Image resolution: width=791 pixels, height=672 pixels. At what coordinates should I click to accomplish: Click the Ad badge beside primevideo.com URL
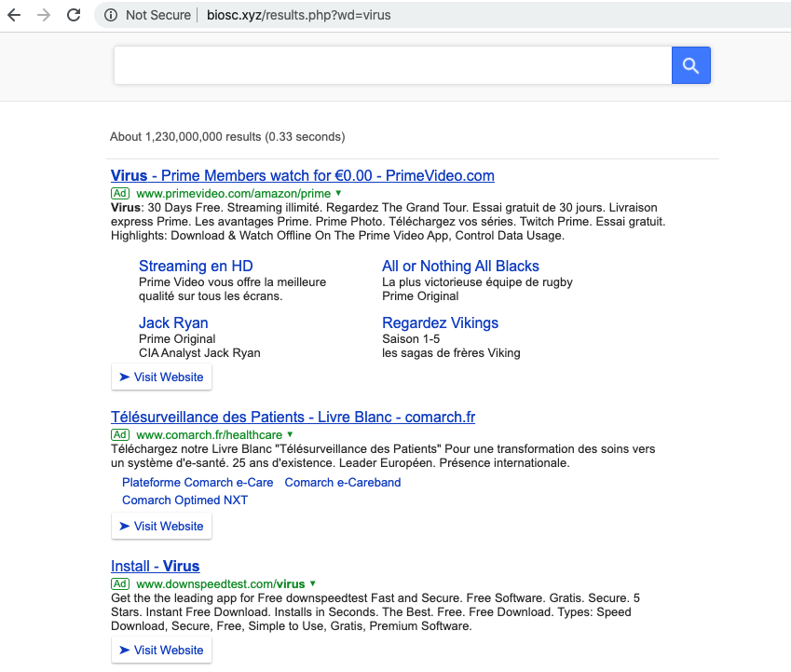pyautogui.click(x=120, y=193)
